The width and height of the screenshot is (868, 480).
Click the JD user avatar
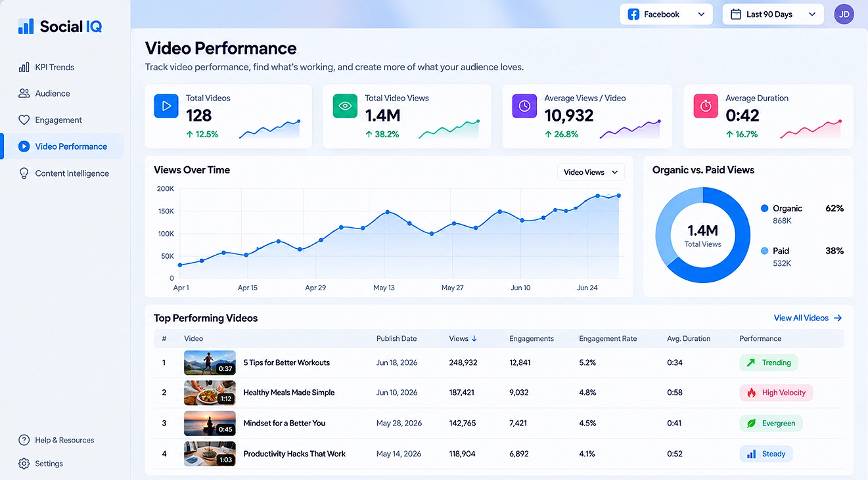(844, 14)
